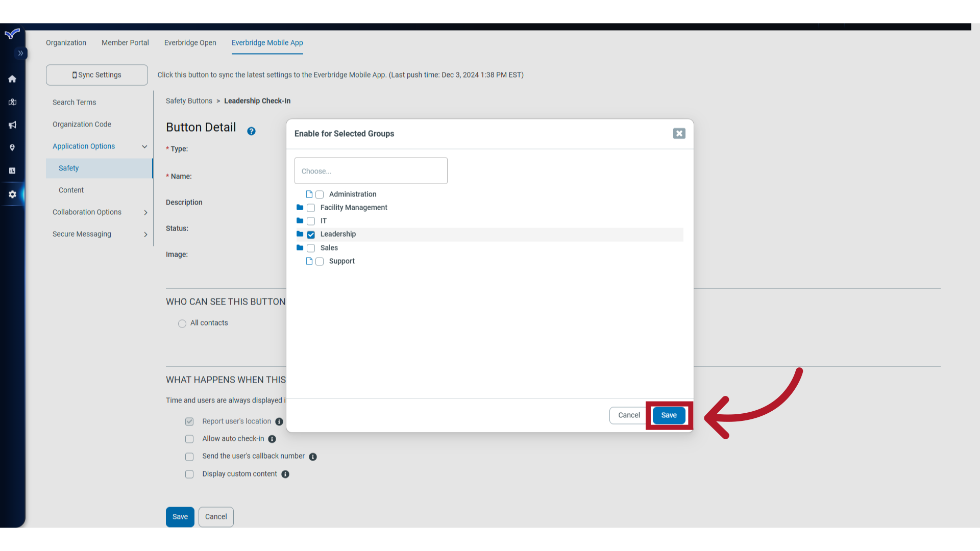
Task: Open Collaboration Options menu item
Action: [x=87, y=212]
